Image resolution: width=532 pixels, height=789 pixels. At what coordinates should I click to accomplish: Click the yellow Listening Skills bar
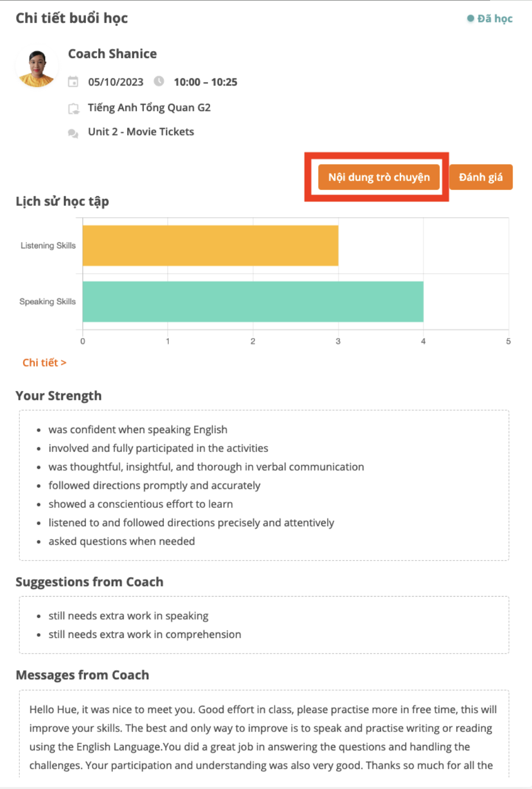210,246
